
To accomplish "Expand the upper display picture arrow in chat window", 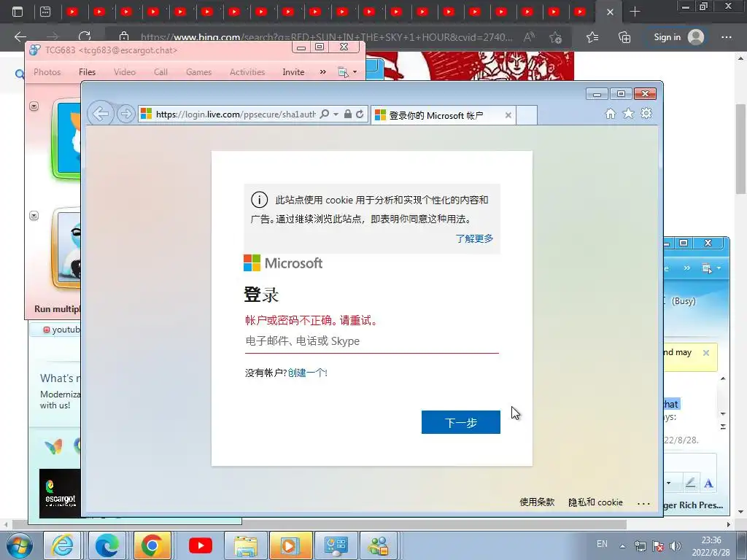I will [x=34, y=106].
